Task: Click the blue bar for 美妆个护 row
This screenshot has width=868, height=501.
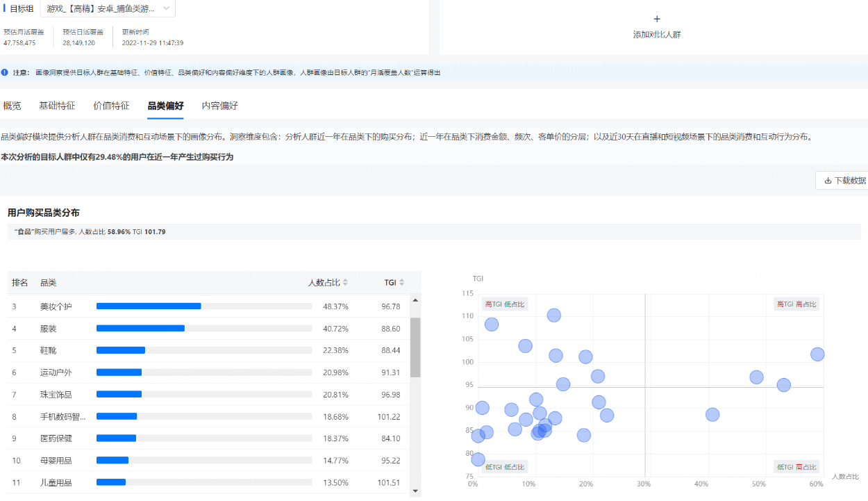Action: point(149,306)
